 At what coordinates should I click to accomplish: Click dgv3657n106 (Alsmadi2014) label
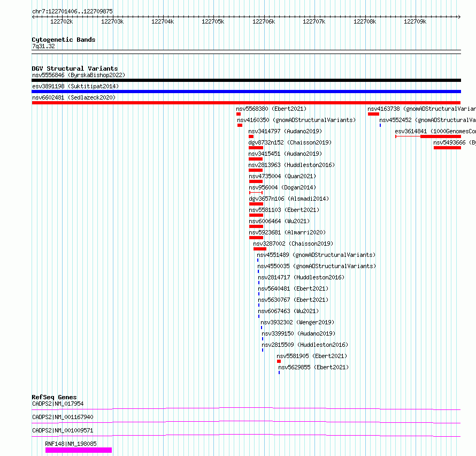click(289, 199)
